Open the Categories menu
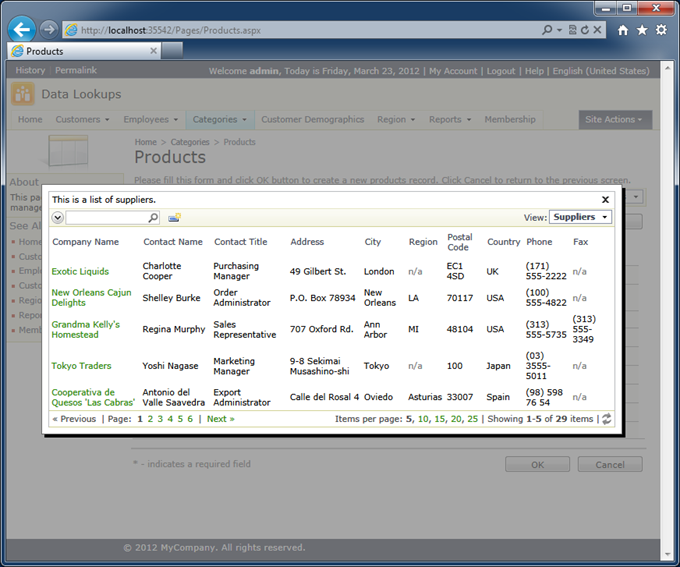Image resolution: width=680 pixels, height=567 pixels. coord(220,120)
